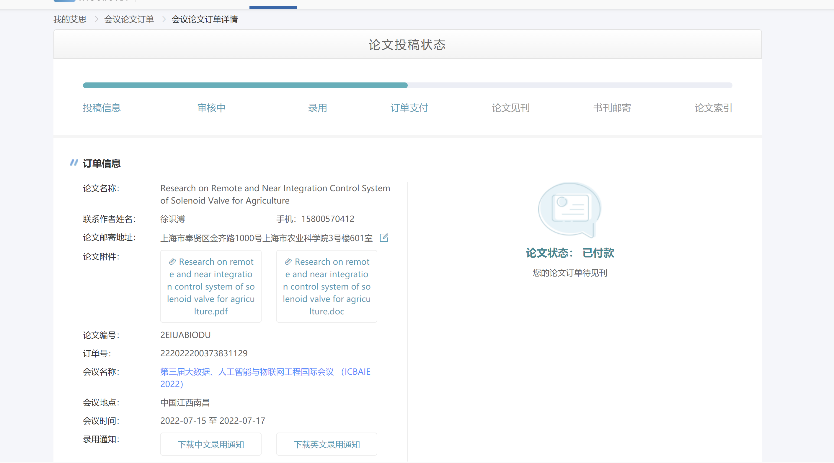
Task: Select the 投稿信息 progress step
Action: coord(102,108)
